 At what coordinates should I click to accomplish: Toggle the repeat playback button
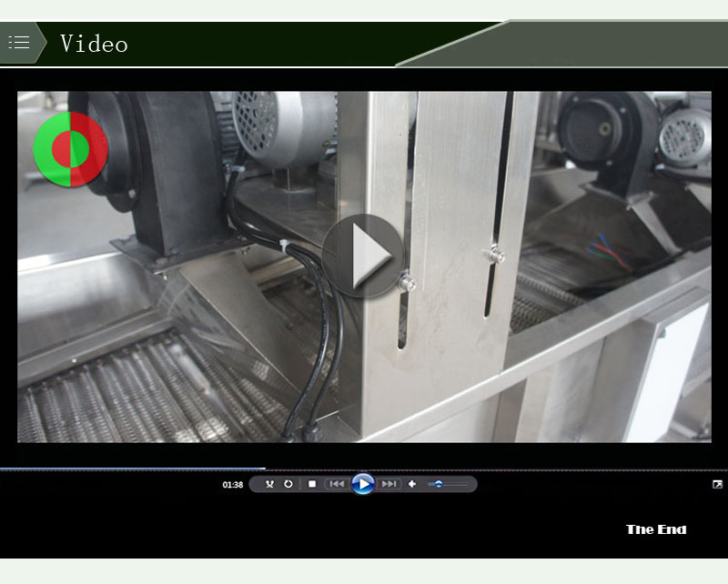coord(288,484)
